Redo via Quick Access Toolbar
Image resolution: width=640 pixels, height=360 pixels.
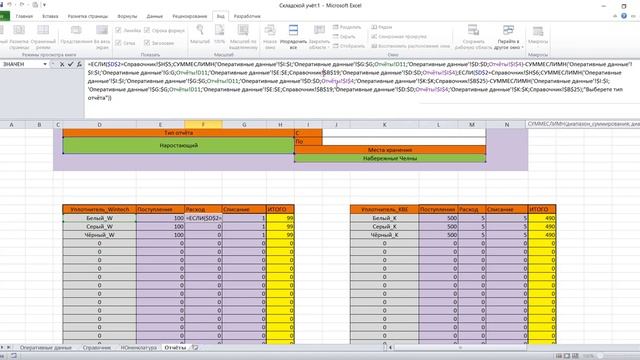coord(22,5)
